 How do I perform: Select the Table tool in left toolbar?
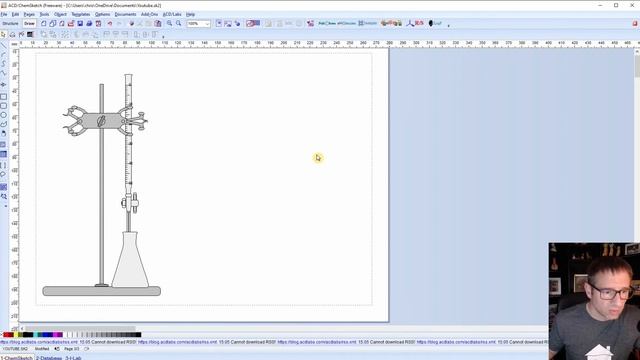[x=3, y=154]
